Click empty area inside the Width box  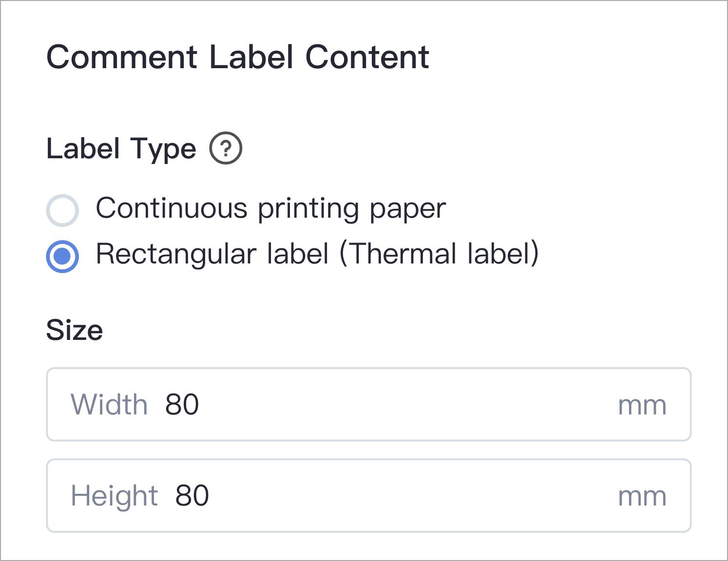click(x=404, y=405)
